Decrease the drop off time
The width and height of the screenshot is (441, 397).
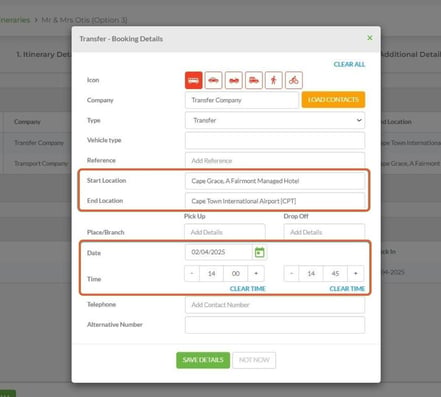(x=291, y=274)
